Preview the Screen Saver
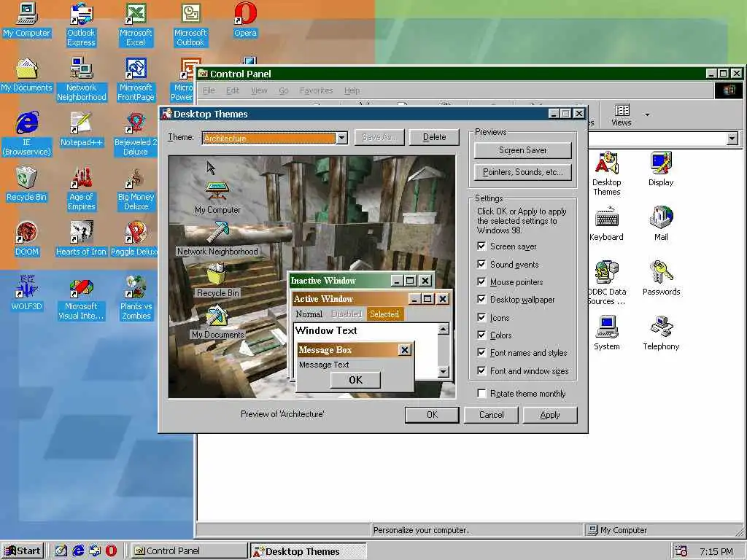The width and height of the screenshot is (747, 560). tap(522, 150)
